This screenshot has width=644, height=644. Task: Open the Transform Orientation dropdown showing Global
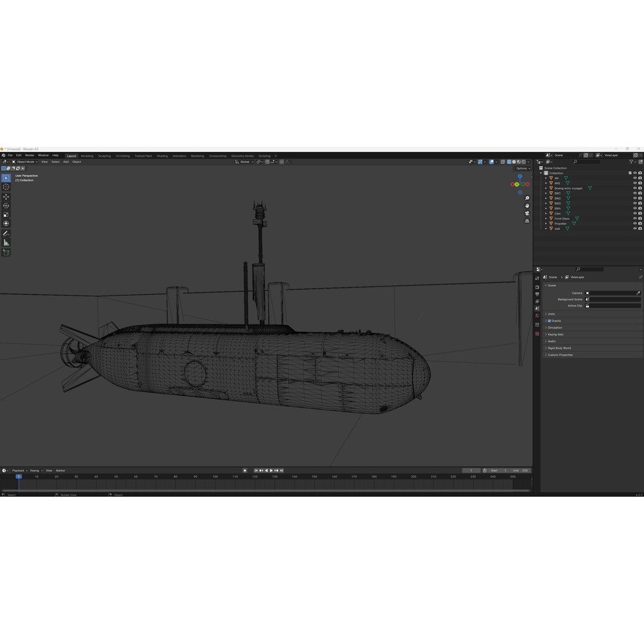244,162
